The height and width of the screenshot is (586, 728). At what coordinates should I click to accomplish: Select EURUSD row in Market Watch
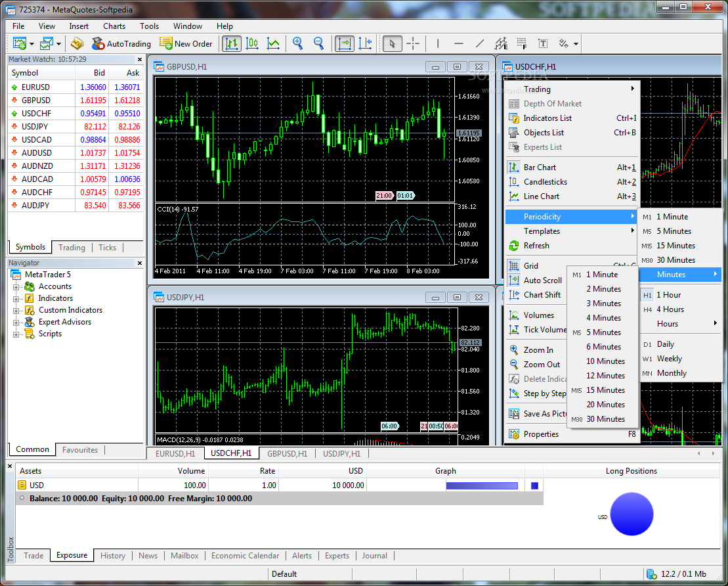pos(75,87)
